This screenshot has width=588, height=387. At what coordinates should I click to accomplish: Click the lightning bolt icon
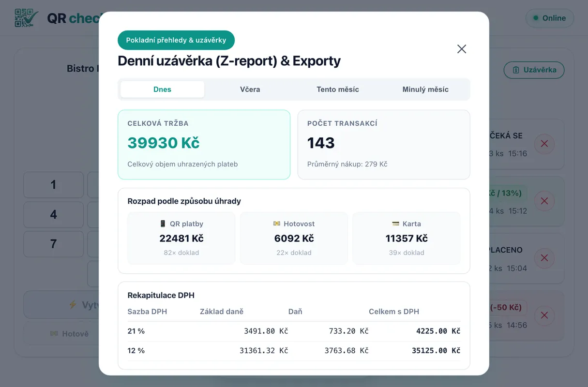coord(73,305)
